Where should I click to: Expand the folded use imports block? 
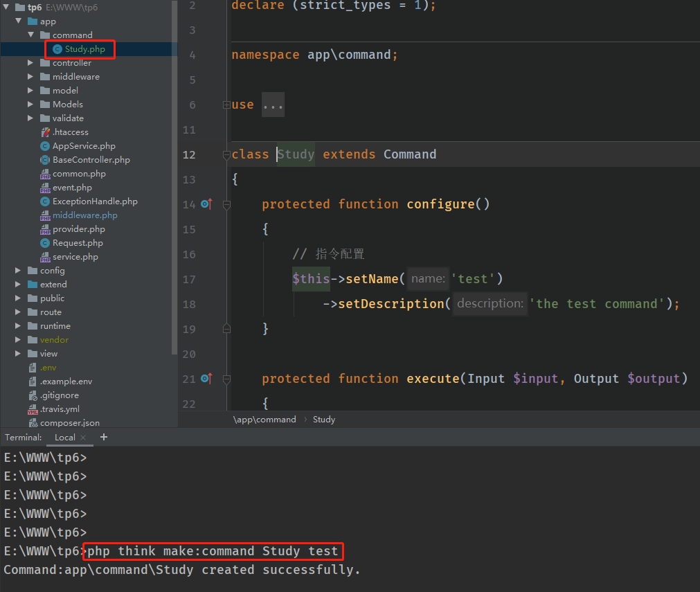227,105
